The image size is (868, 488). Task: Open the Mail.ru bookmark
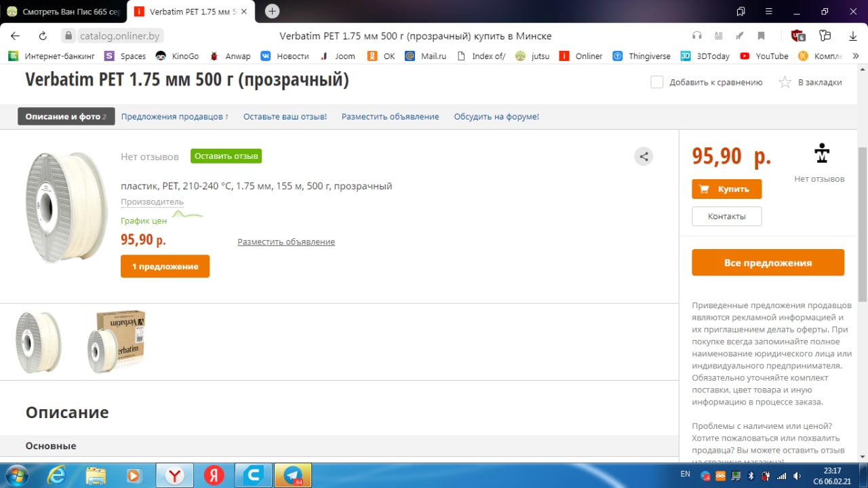click(426, 56)
